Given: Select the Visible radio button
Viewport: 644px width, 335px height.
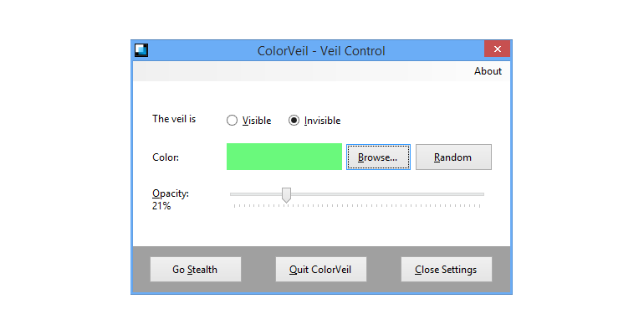Looking at the screenshot, I should pyautogui.click(x=232, y=121).
